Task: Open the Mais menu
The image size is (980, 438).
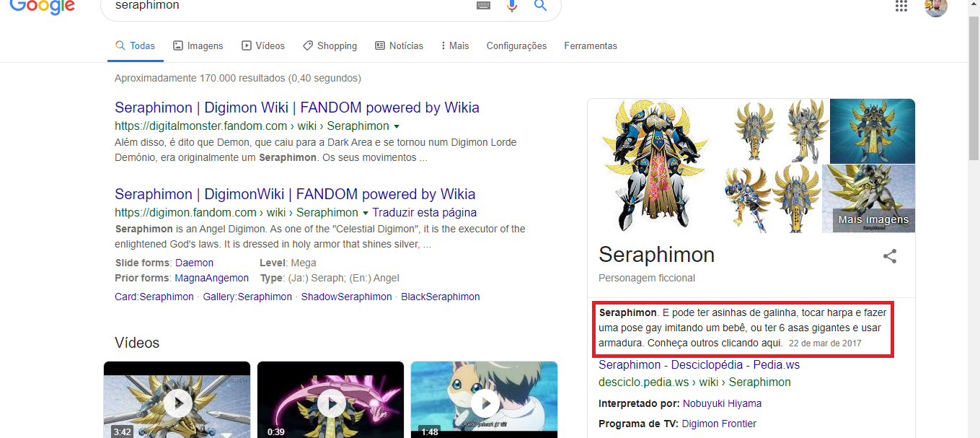Action: (x=455, y=45)
